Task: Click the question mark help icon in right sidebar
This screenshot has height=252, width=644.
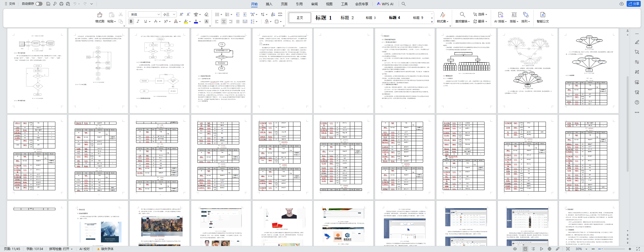Action: tap(637, 102)
